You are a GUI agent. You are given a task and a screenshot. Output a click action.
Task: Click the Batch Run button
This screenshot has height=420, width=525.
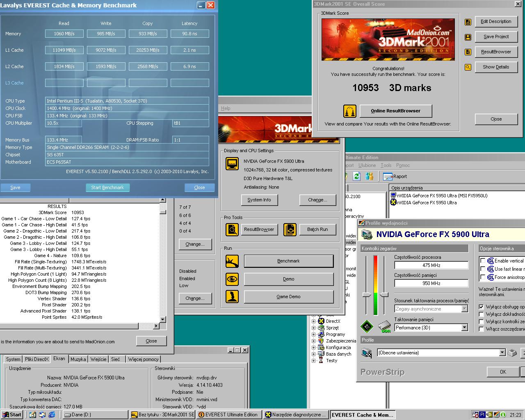(317, 229)
